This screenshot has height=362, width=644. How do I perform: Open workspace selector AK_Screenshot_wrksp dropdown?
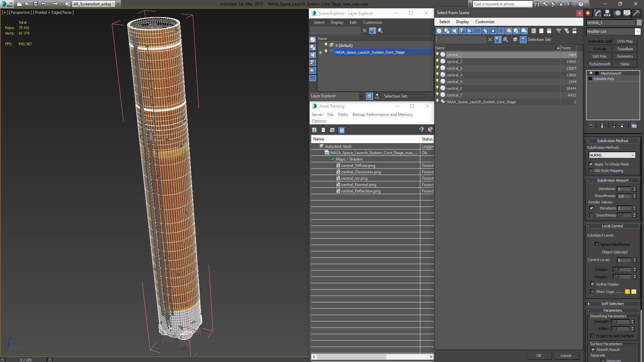tap(94, 4)
